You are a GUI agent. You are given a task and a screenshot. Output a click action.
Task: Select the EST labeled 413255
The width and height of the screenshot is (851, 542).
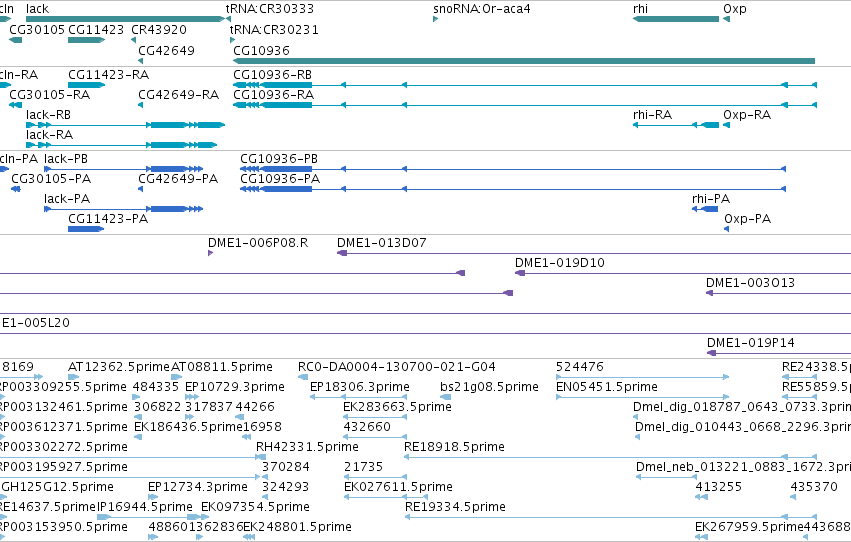click(x=719, y=487)
